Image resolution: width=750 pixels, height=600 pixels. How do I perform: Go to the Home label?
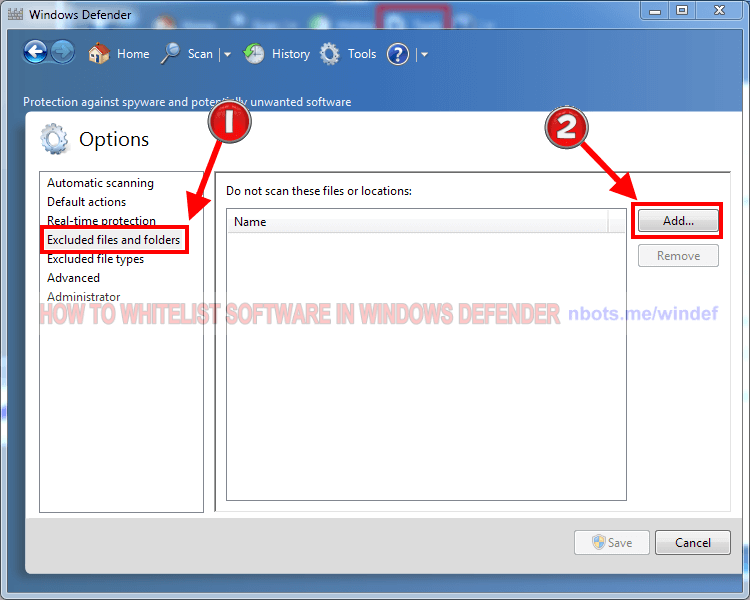point(133,54)
